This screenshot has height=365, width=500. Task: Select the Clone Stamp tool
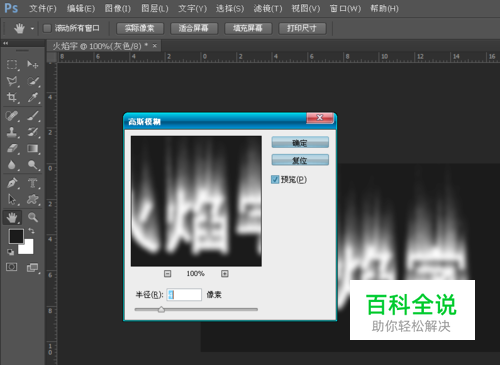[12, 132]
